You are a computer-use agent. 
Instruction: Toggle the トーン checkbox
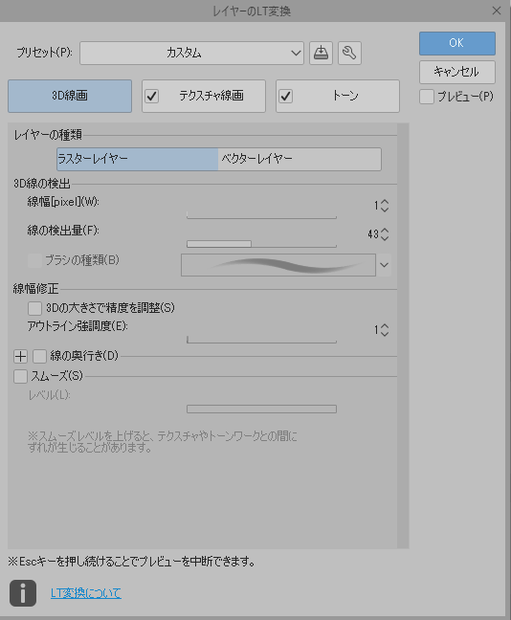point(286,96)
